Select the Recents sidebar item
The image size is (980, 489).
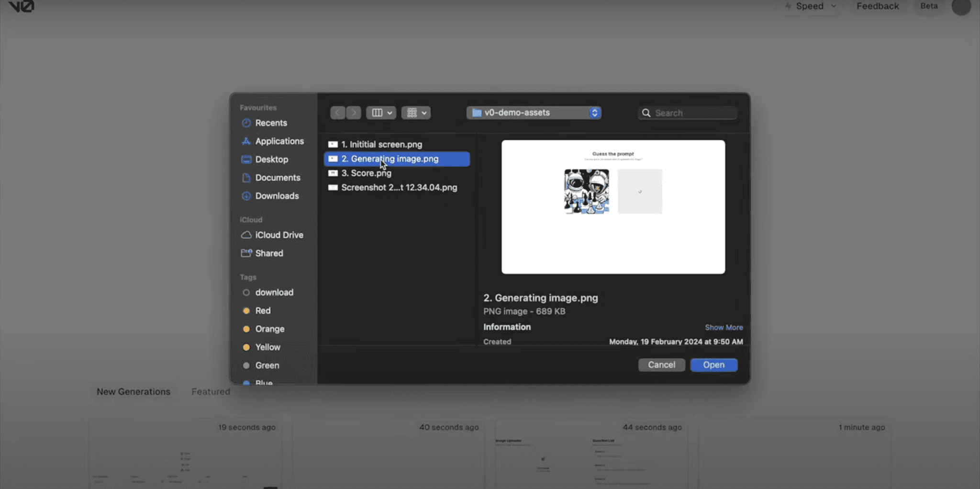[271, 123]
